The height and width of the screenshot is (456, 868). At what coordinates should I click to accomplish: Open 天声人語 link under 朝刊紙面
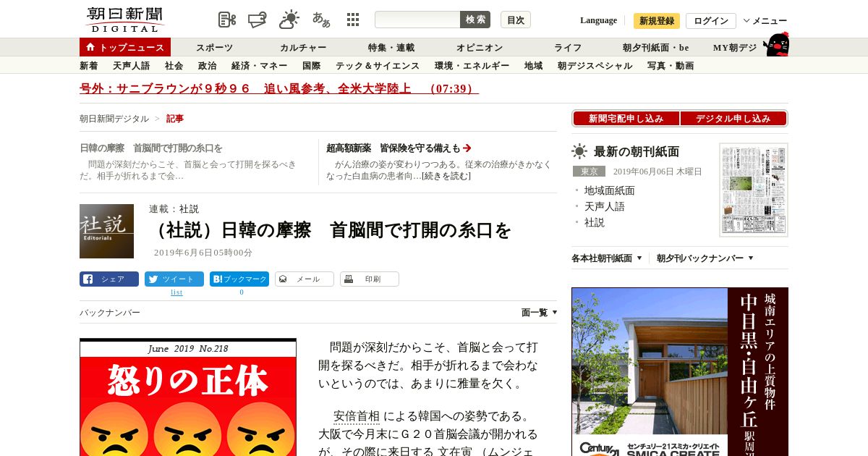(604, 206)
